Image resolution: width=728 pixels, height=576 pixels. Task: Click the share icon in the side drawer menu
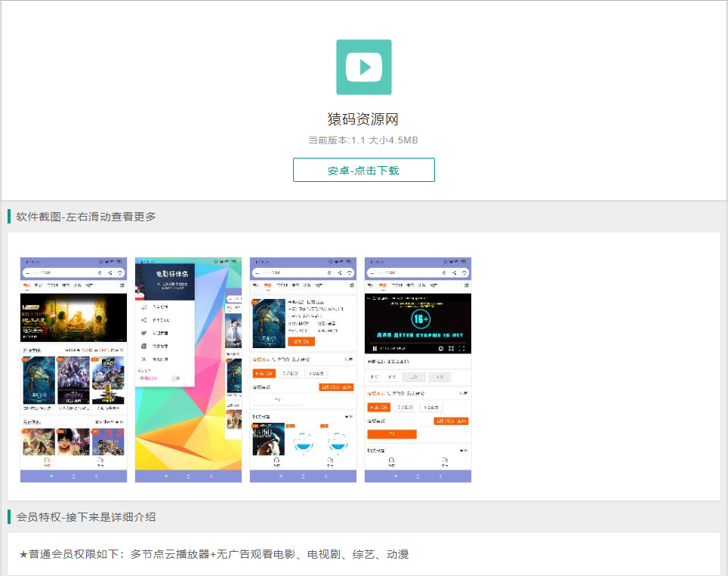[x=143, y=320]
